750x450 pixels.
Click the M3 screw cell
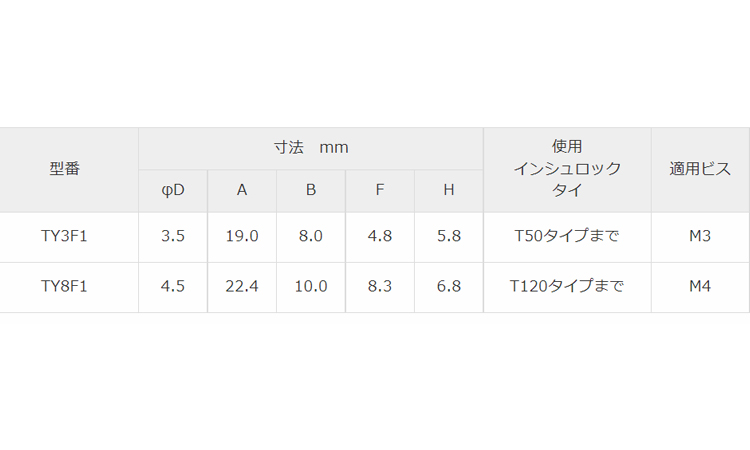[700, 236]
